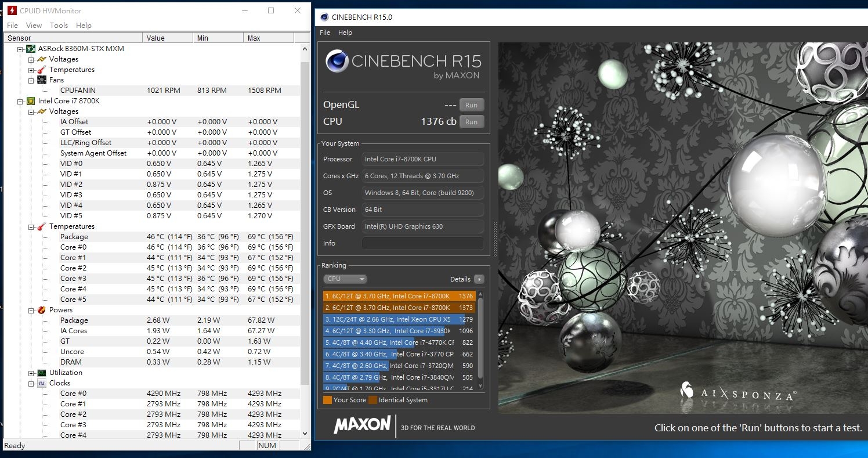Open HWMonitor Tools menu
This screenshot has height=458, width=868.
[59, 26]
